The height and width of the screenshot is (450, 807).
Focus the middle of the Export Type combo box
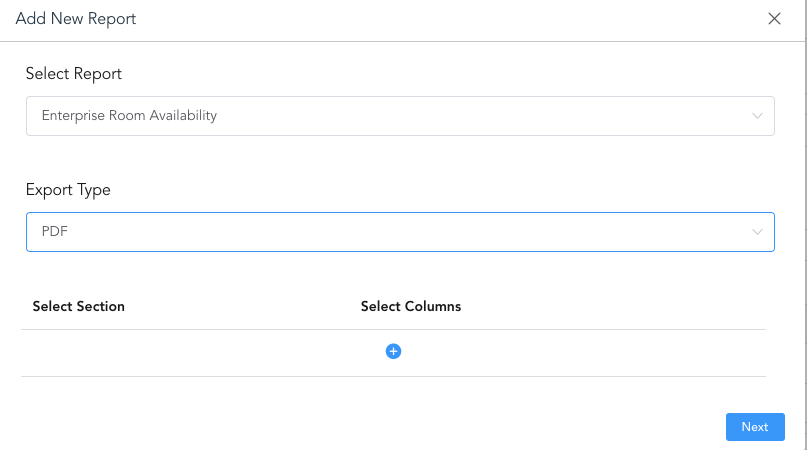coord(400,232)
